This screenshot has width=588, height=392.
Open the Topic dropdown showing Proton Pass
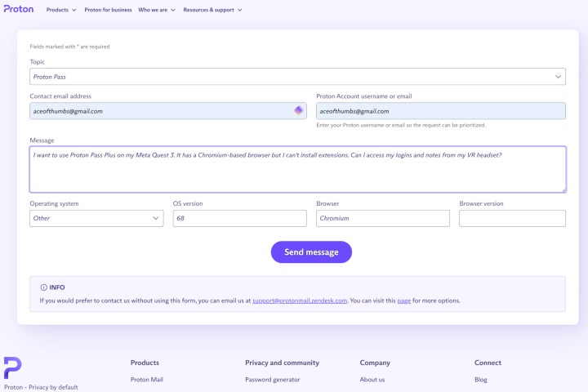pyautogui.click(x=297, y=77)
